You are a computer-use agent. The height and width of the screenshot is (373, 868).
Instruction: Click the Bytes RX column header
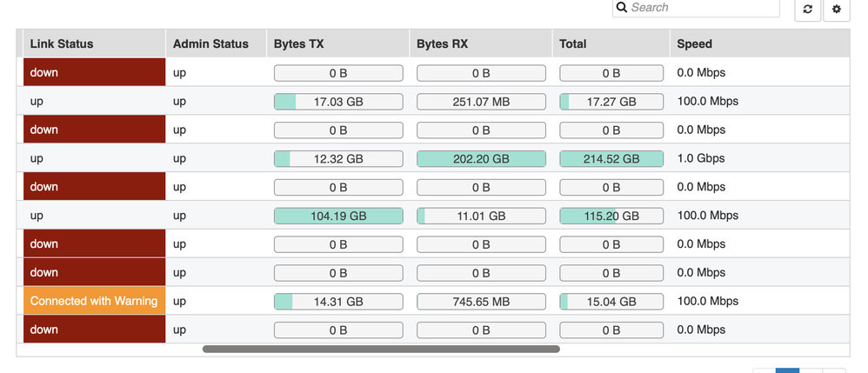(442, 43)
